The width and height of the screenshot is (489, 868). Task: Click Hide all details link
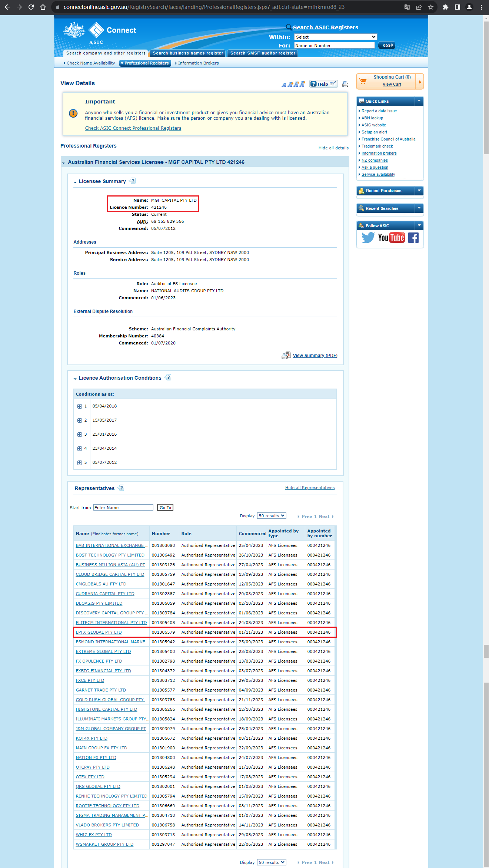[333, 148]
